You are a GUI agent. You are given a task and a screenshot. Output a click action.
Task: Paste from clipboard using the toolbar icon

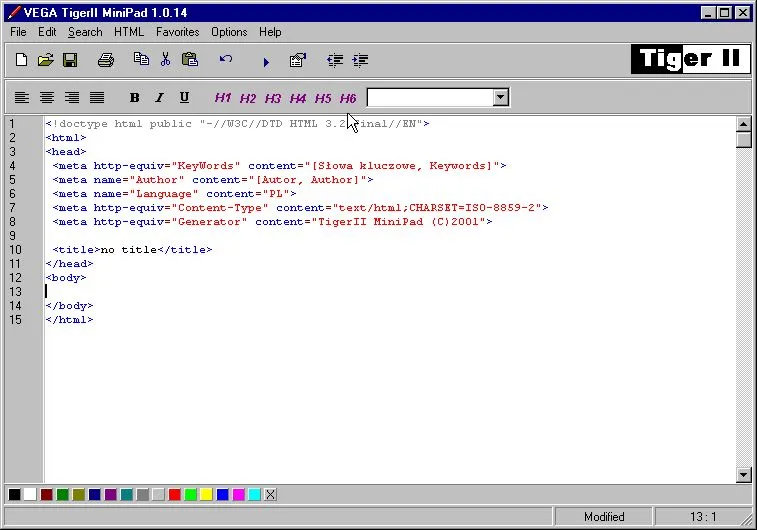(x=190, y=60)
